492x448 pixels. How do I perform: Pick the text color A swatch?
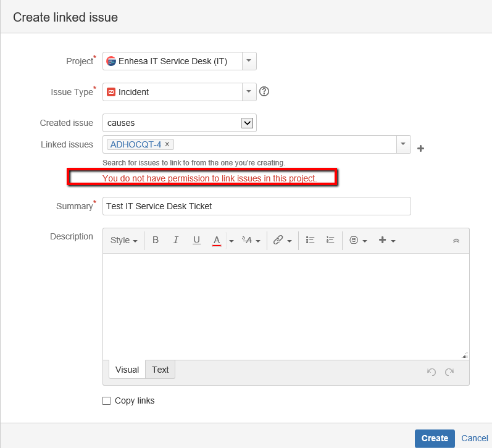217,240
